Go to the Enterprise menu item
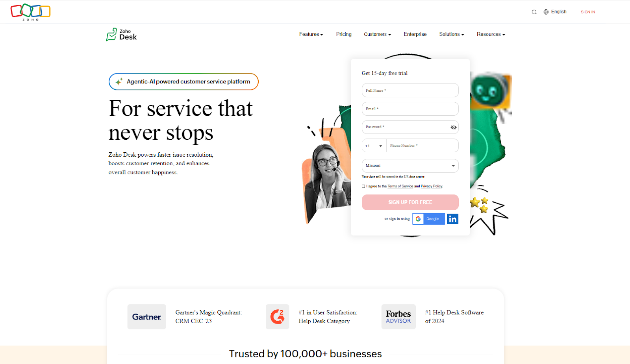Image resolution: width=630 pixels, height=364 pixels. coord(415,34)
